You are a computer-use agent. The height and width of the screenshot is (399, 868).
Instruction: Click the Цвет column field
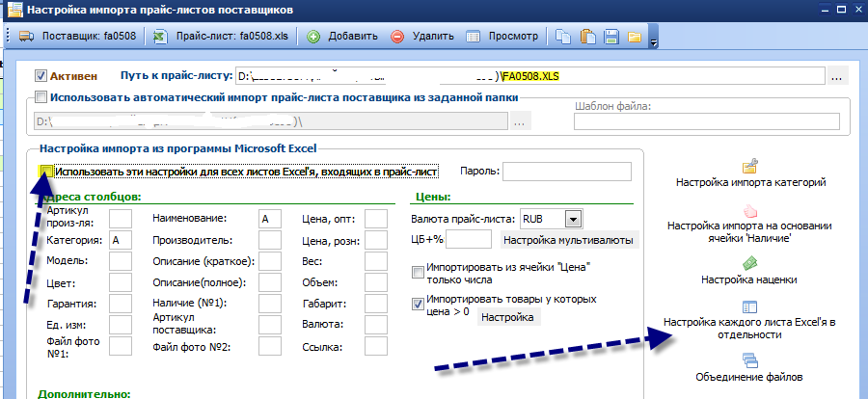[121, 282]
